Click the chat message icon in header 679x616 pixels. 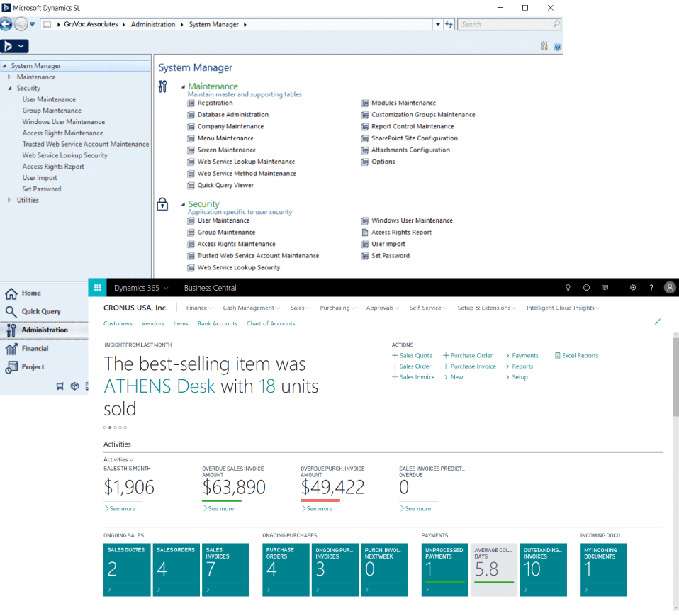point(605,288)
